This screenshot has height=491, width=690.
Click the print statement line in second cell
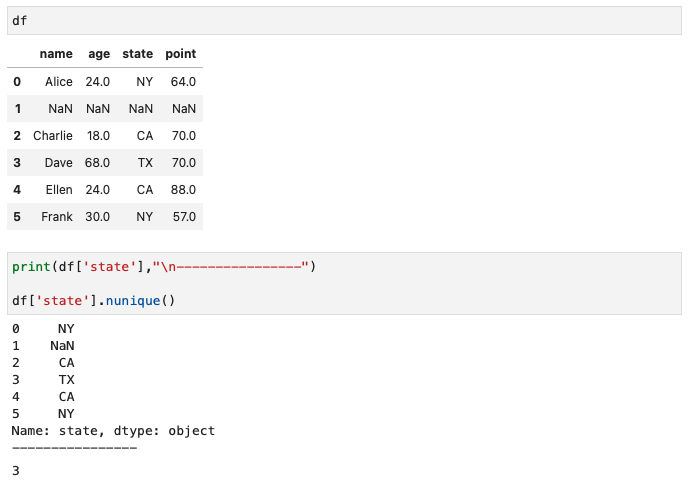click(164, 266)
